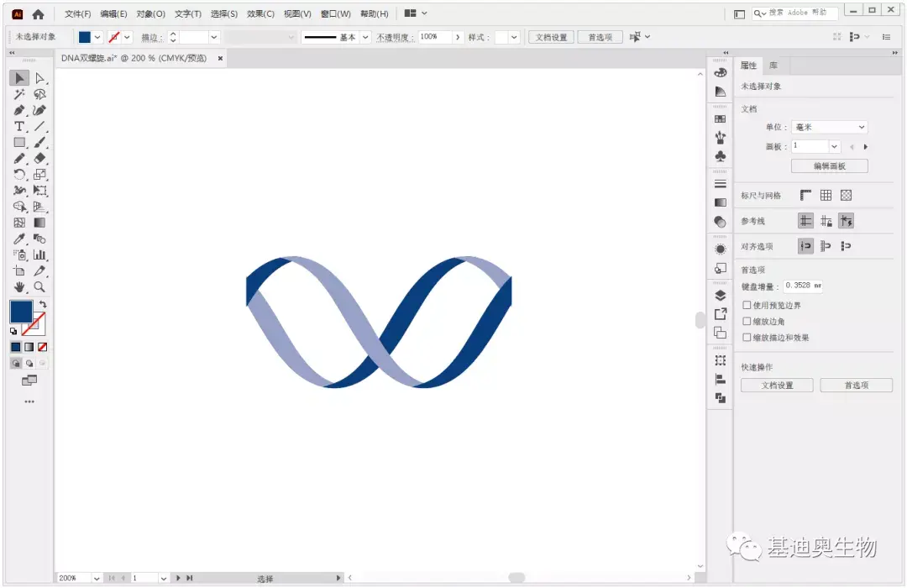The width and height of the screenshot is (907, 588).
Task: Toggle lock guides button
Action: click(826, 221)
